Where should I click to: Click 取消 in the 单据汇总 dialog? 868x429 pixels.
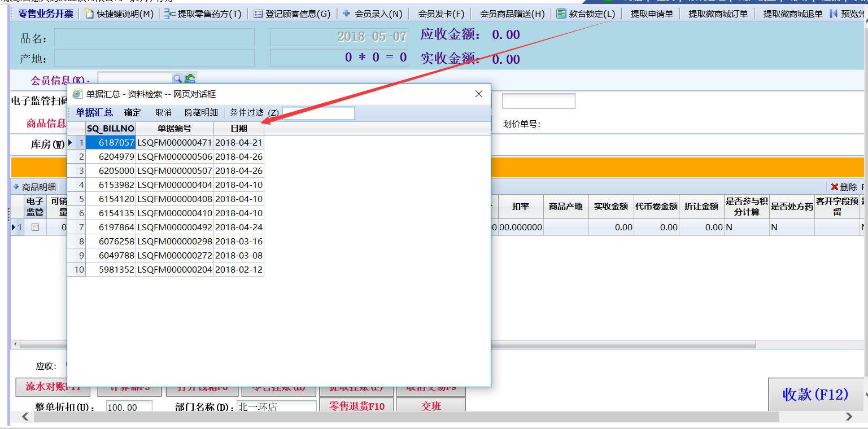pos(163,113)
